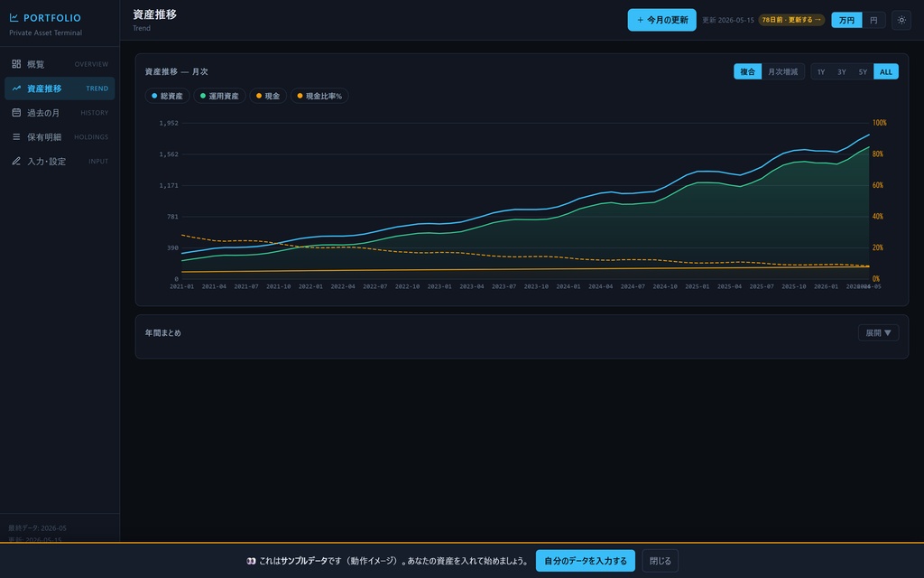Open the 入力·設定 INPUT page

[60, 161]
